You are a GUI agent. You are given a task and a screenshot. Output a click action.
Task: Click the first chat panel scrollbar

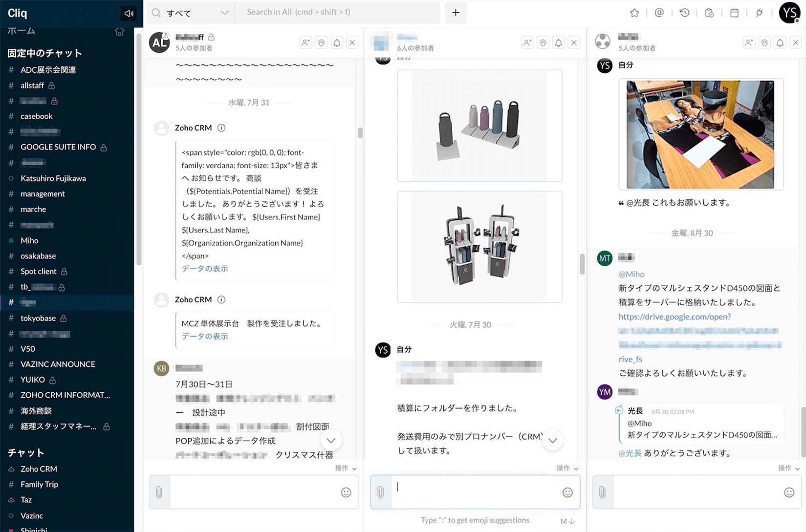tap(360, 133)
